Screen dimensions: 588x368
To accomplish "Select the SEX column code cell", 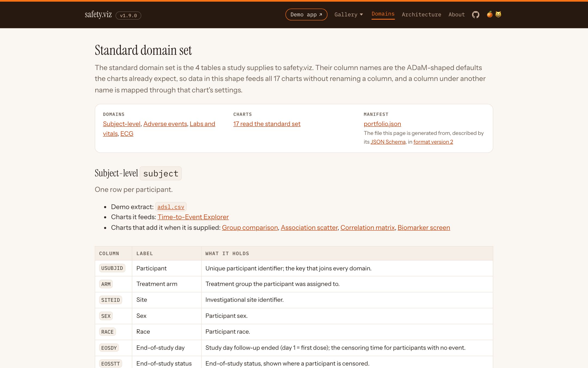I will click(x=106, y=316).
